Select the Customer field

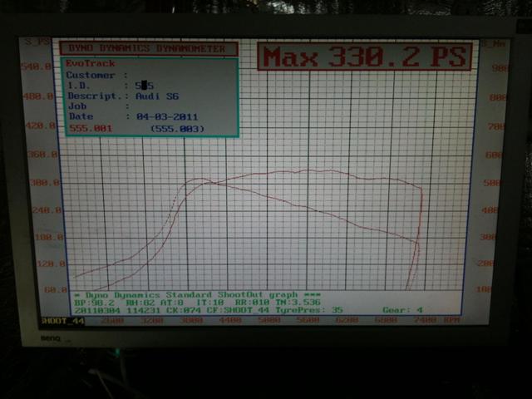pos(97,75)
